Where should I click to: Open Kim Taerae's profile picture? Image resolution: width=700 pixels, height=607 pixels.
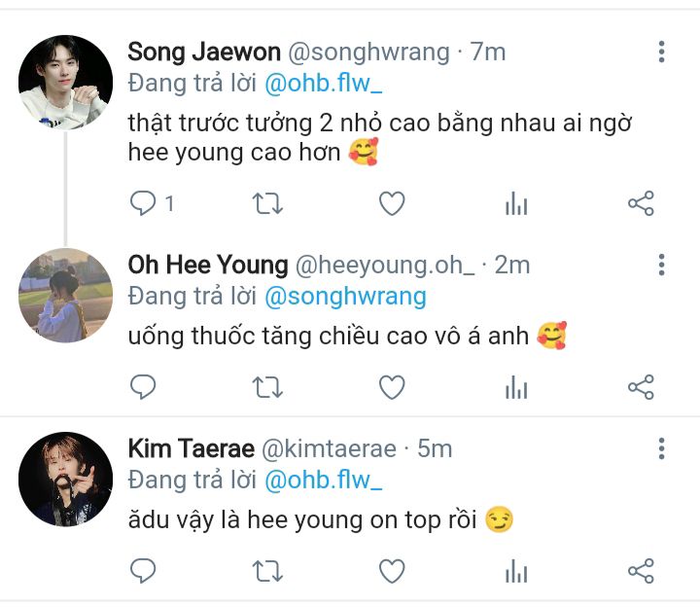point(65,479)
